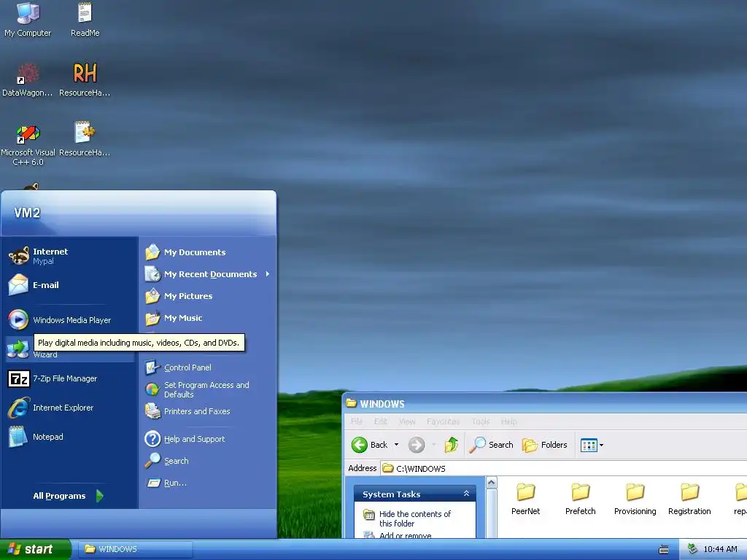Click the 10:44 AM clock
This screenshot has height=560, width=747.
[720, 549]
